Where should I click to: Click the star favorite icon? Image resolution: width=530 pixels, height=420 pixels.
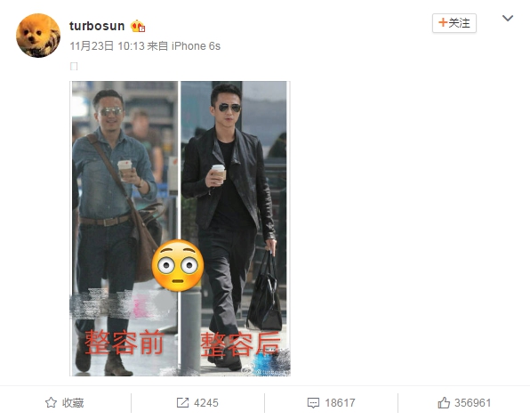[51, 402]
